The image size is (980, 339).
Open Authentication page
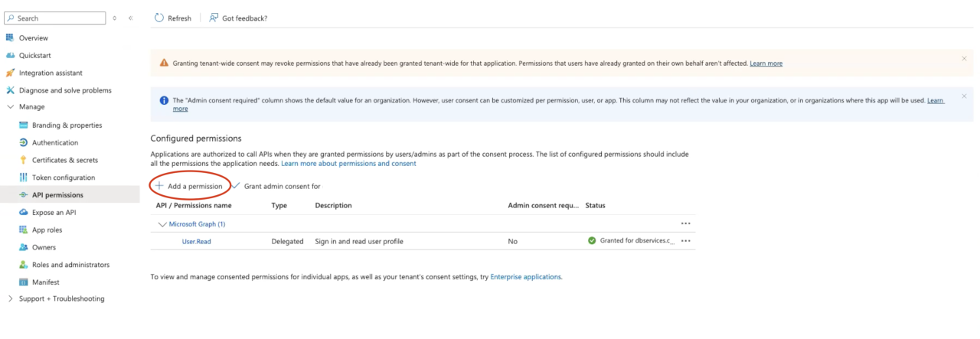(55, 142)
